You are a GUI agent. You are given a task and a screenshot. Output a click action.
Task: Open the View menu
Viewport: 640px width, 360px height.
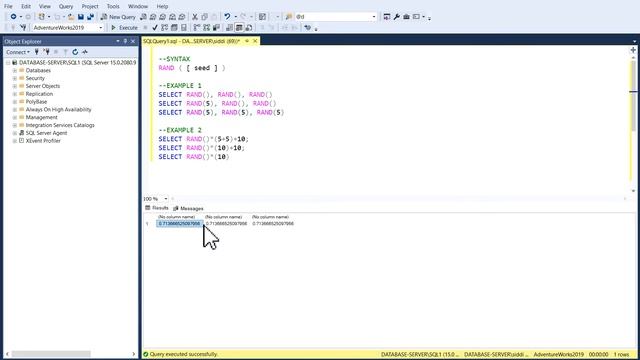tap(44, 6)
